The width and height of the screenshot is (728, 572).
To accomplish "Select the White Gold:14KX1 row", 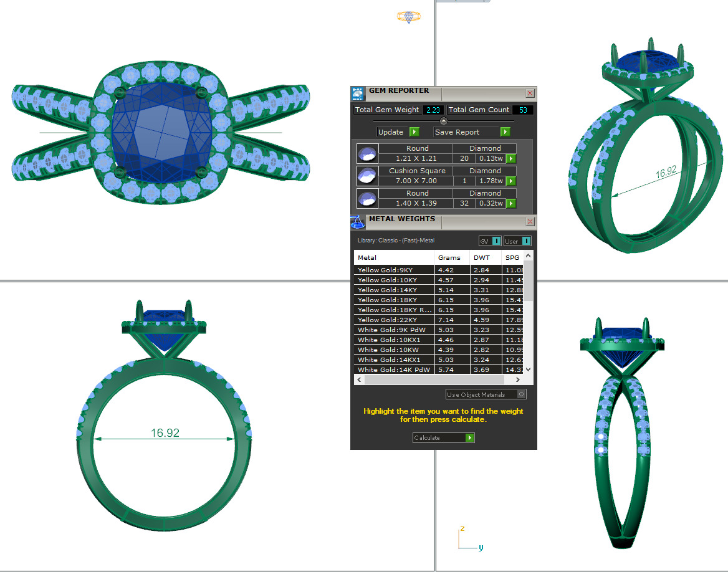I will point(439,360).
